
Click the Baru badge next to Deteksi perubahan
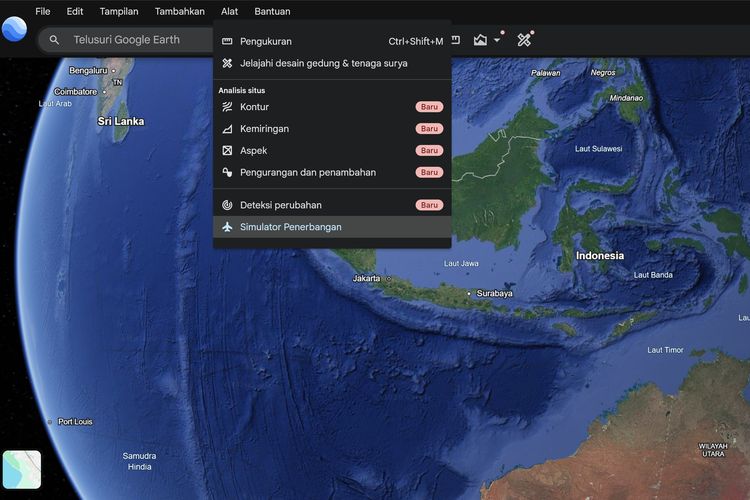429,205
